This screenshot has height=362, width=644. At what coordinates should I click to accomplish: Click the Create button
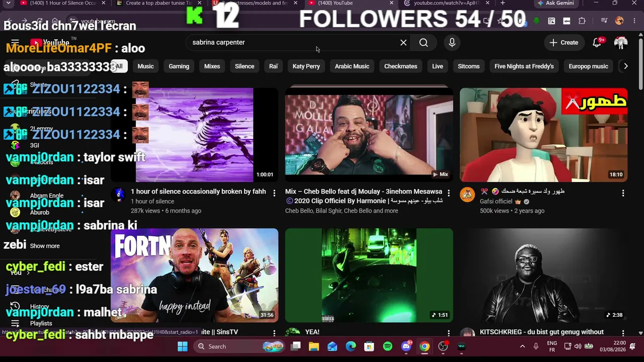coord(563,43)
